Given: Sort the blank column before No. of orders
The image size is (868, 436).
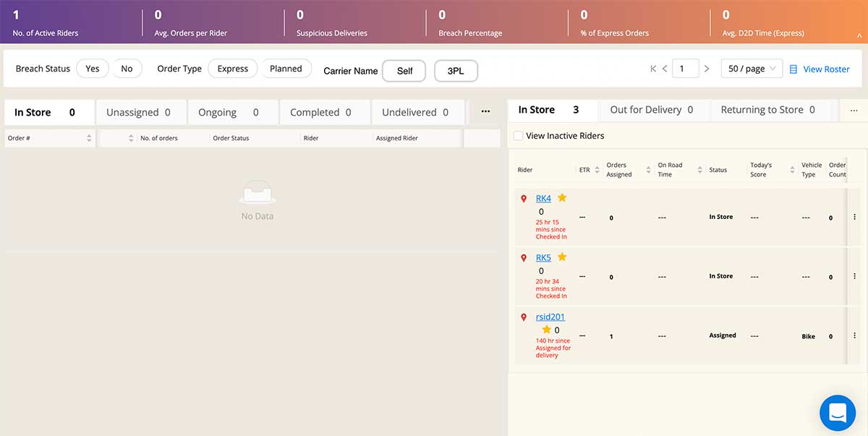Looking at the screenshot, I should click(131, 138).
